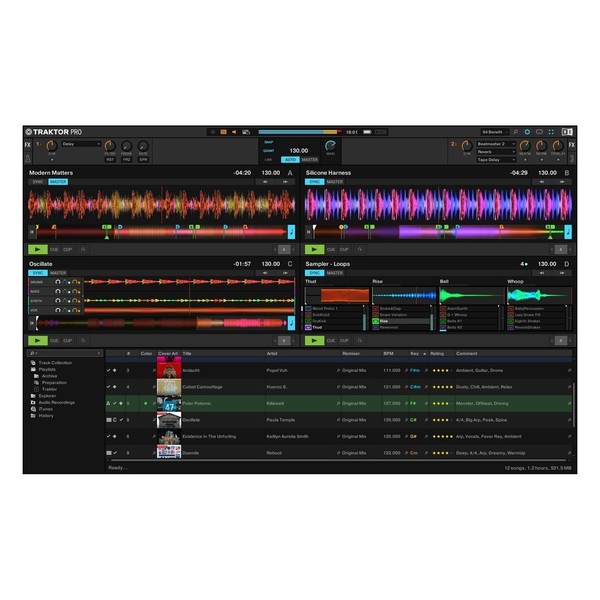The image size is (600, 600).
Task: Click CUP button on deck C
Action: [68, 341]
